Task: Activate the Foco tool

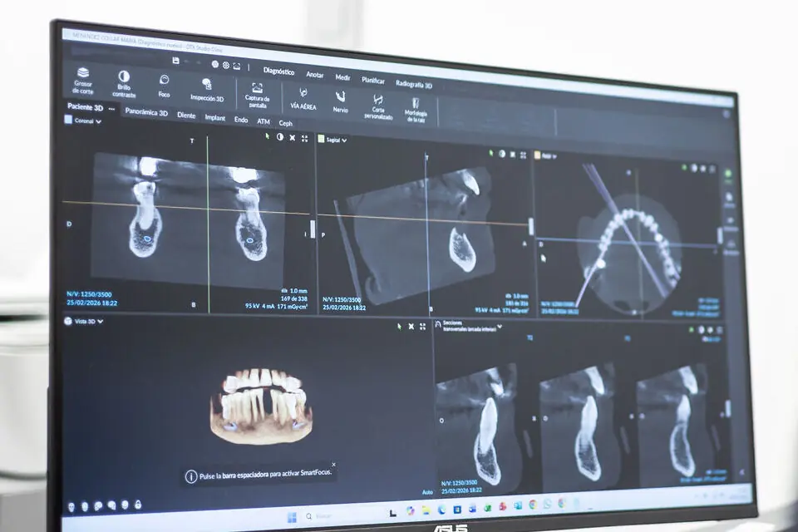Action: (x=164, y=86)
